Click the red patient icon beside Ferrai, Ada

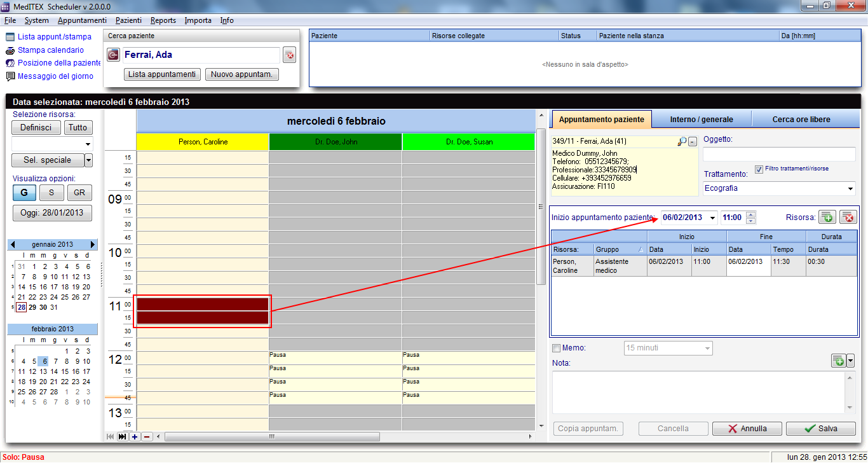pos(113,55)
